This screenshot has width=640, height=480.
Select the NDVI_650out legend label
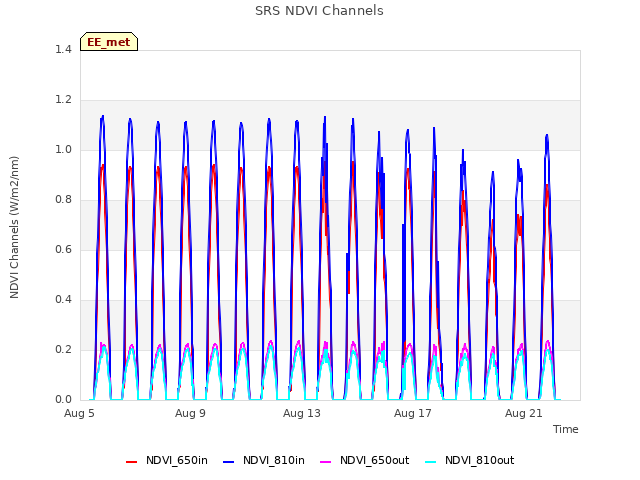[x=374, y=460]
